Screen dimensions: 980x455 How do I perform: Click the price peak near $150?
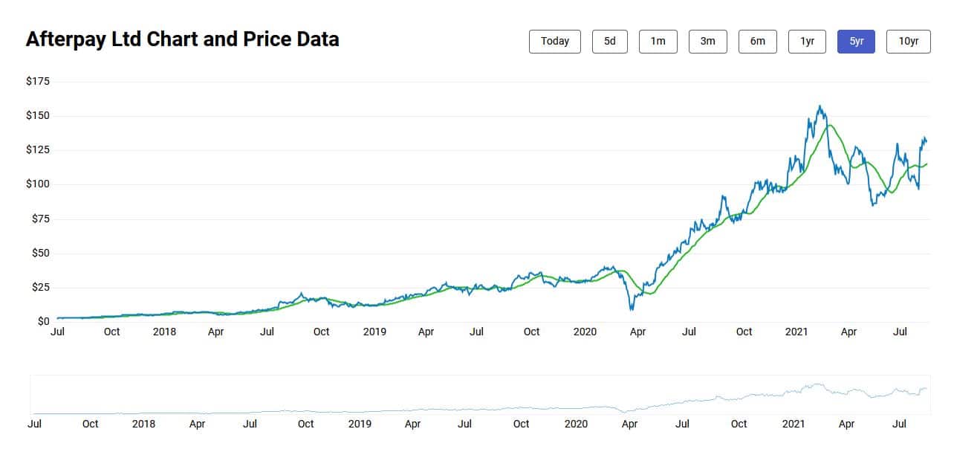820,106
